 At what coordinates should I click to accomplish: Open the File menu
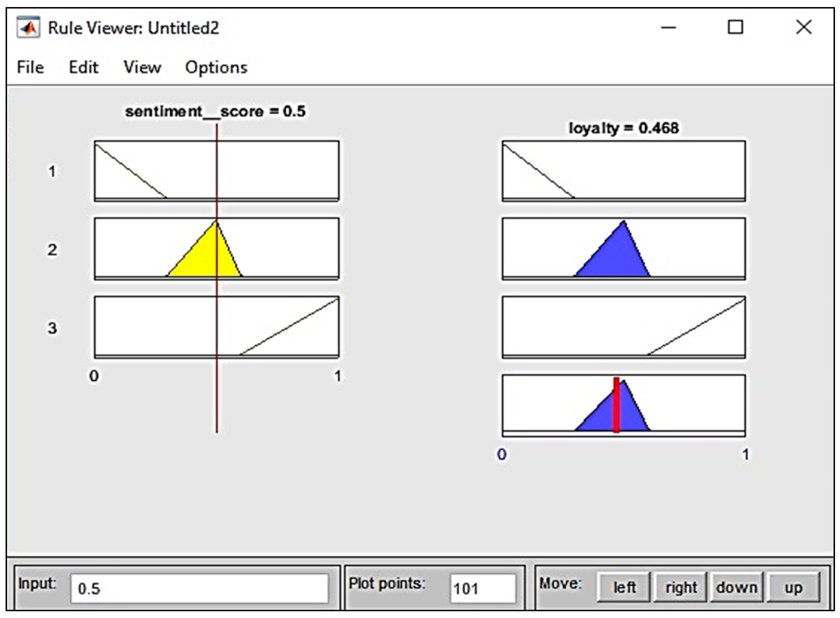30,68
